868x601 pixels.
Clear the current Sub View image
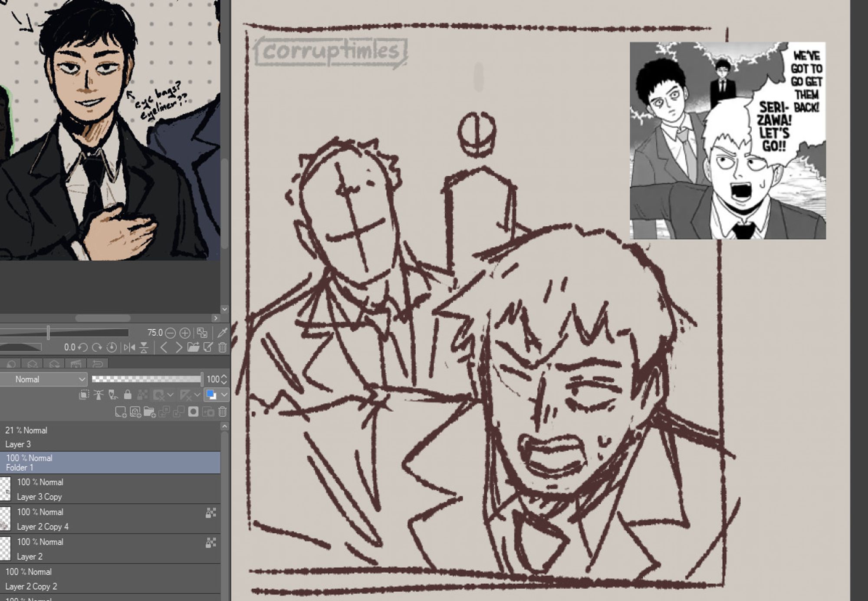pos(223,347)
